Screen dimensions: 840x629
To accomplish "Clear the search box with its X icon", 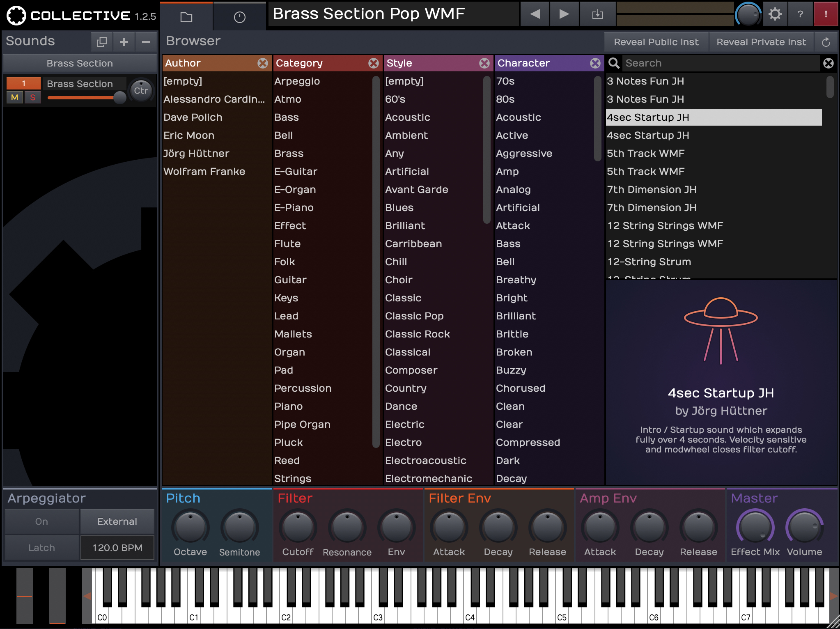I will 828,63.
